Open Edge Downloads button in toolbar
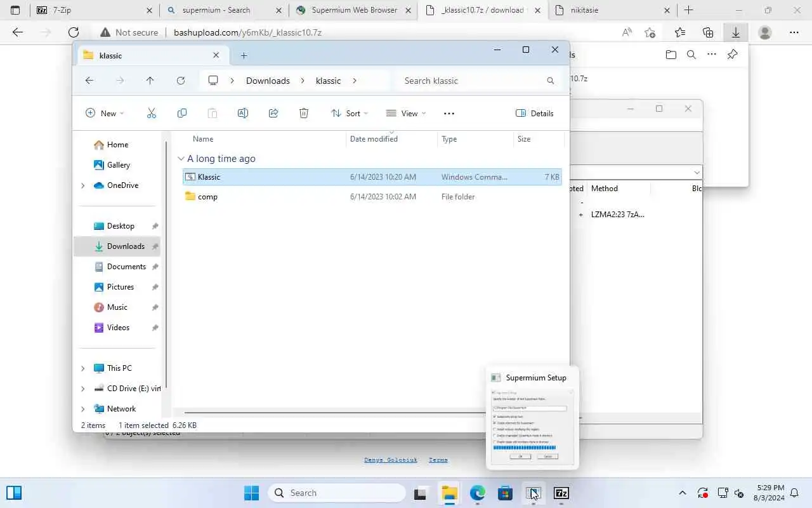Image resolution: width=812 pixels, height=508 pixels. point(735,32)
